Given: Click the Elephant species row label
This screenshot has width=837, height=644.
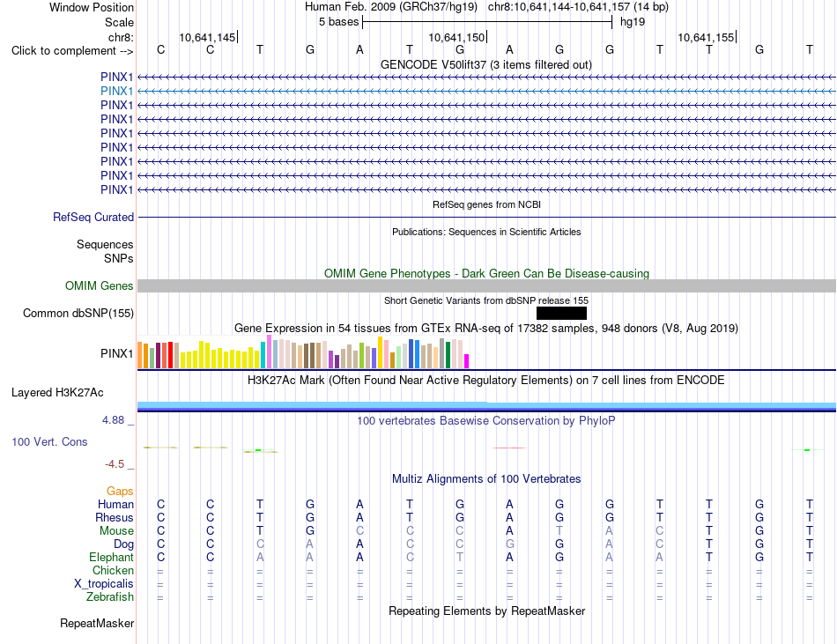Looking at the screenshot, I should tap(112, 557).
